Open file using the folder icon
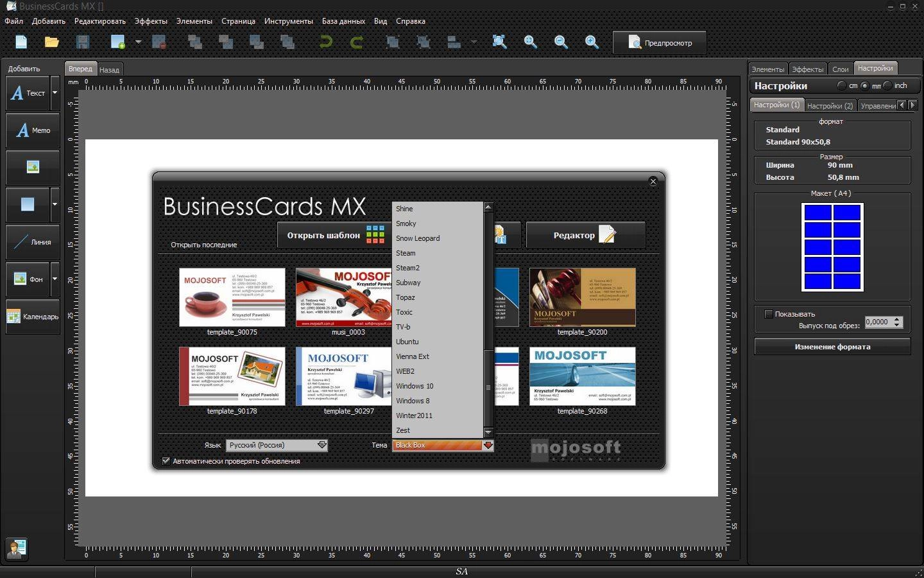 coord(52,42)
